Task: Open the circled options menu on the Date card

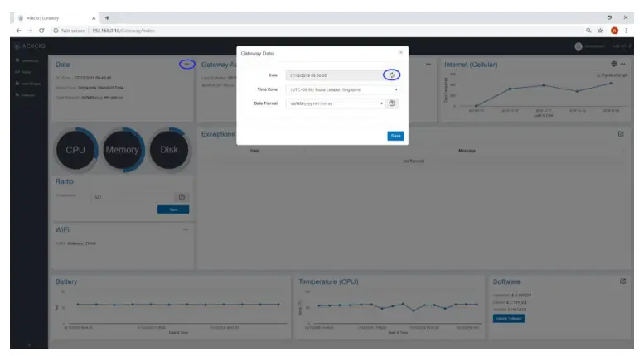Action: pos(186,65)
